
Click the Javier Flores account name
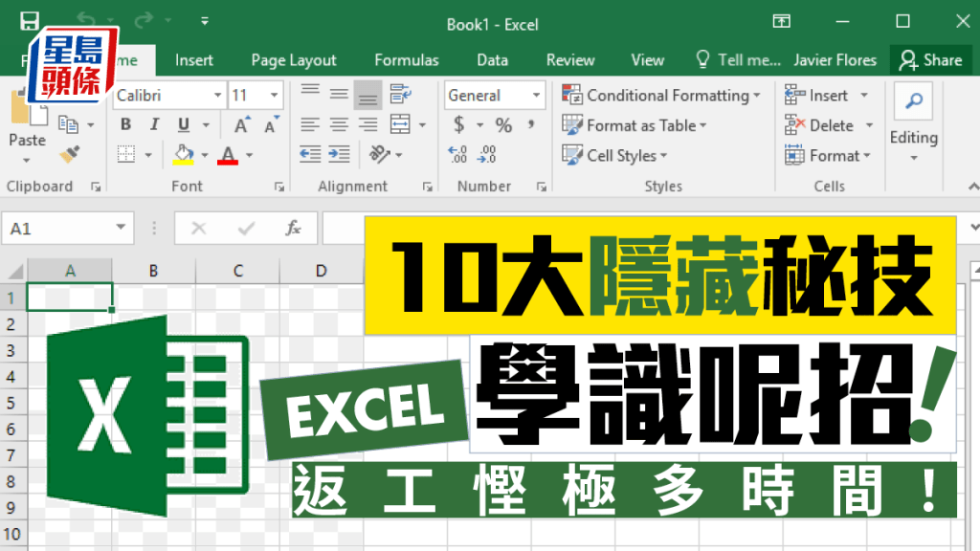click(x=835, y=60)
